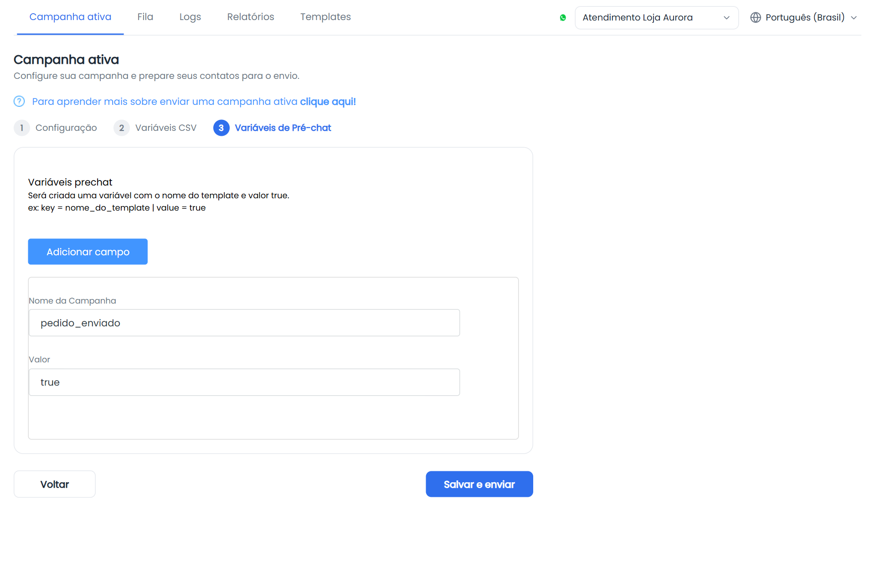Click the Variáveis prechat heading text
Image resolution: width=875 pixels, height=588 pixels.
(70, 182)
